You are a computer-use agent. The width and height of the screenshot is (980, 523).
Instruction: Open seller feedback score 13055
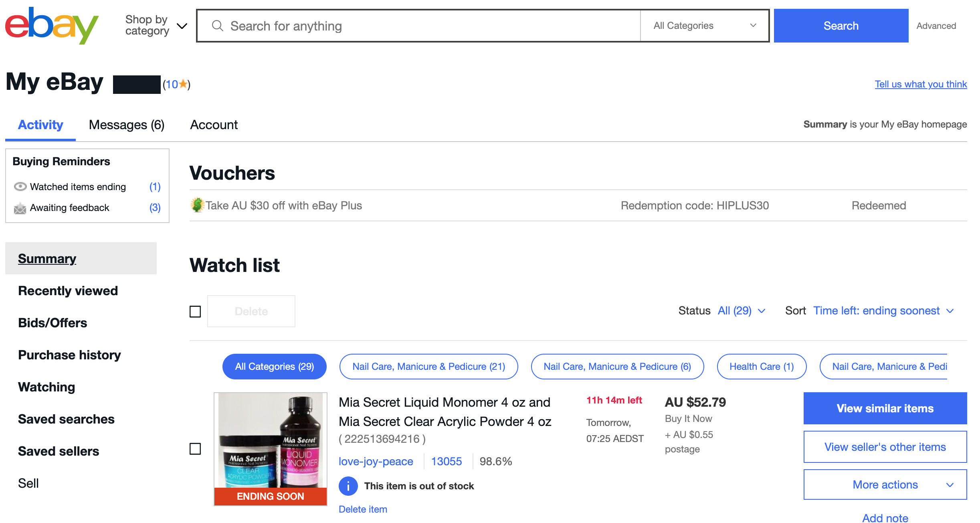(446, 461)
